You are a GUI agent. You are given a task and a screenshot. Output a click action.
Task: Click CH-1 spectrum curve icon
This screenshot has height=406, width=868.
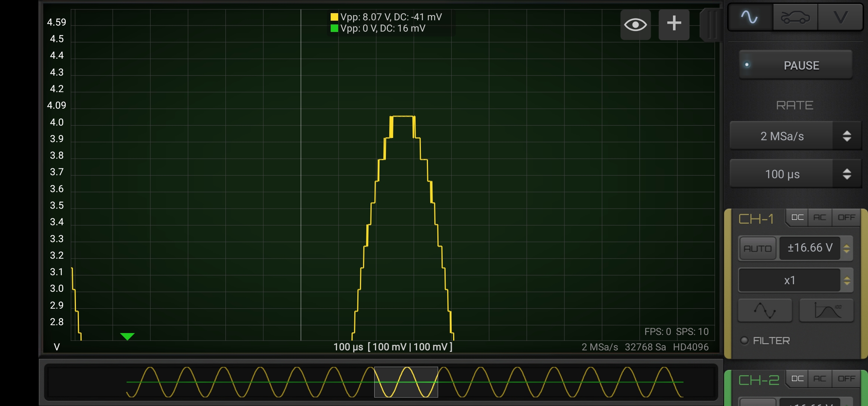pos(826,311)
